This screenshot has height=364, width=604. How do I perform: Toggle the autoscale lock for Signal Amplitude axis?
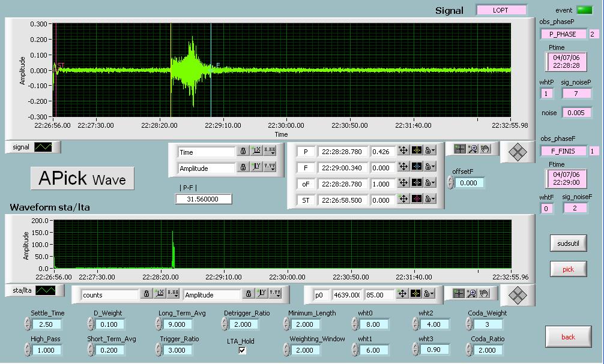click(x=243, y=167)
